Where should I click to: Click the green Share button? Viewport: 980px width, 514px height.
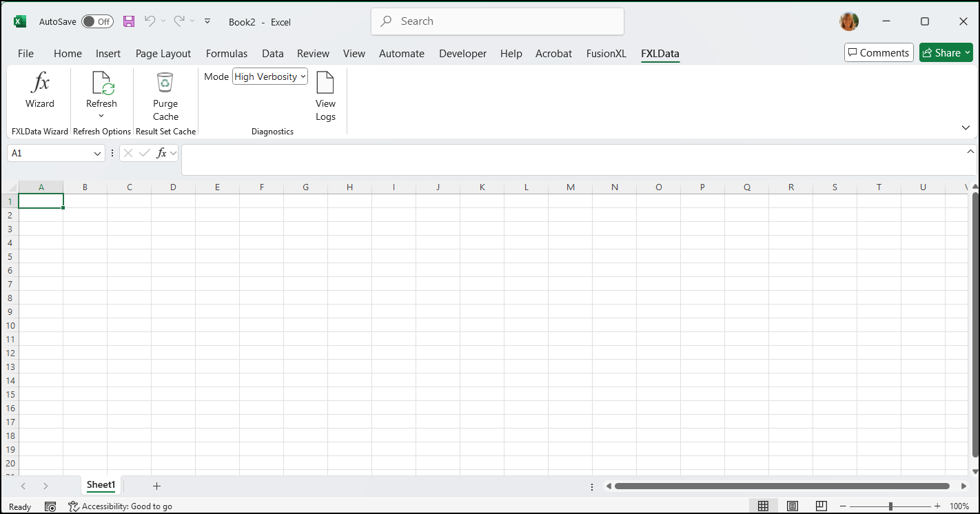(x=946, y=53)
